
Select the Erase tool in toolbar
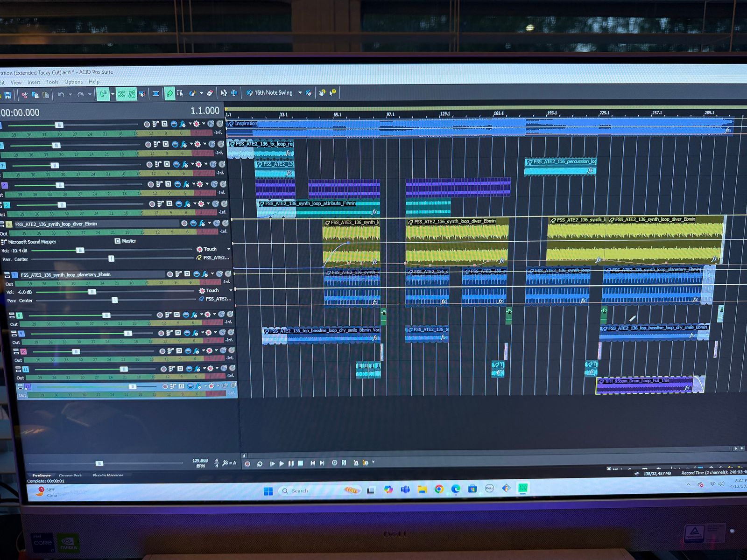tap(210, 93)
